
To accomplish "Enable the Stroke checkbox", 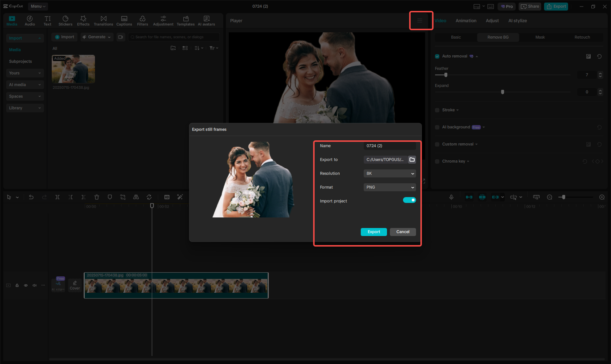I will (437, 110).
